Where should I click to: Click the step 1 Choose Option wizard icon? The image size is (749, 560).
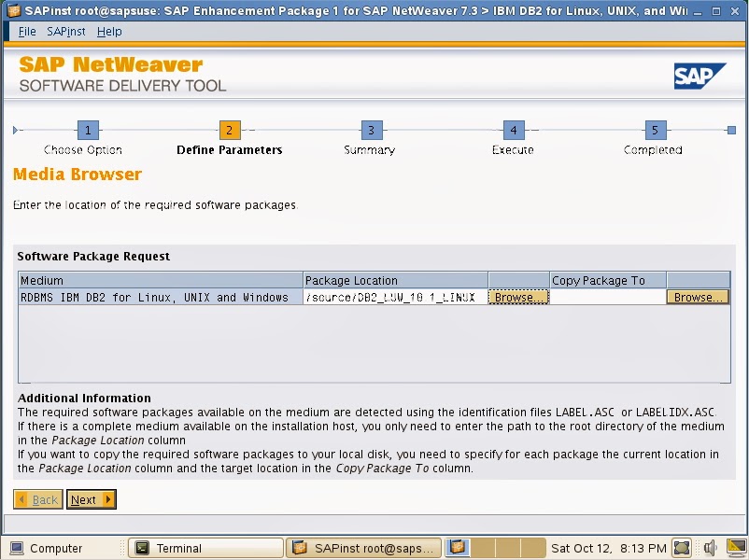88,131
